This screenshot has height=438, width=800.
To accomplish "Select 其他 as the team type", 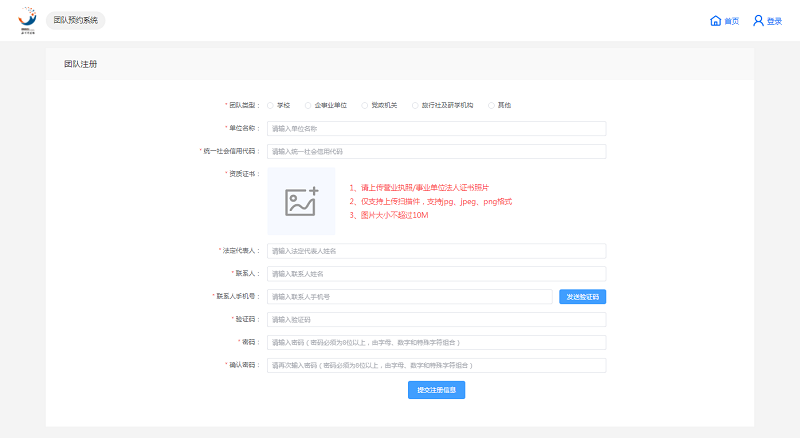I will pos(492,105).
